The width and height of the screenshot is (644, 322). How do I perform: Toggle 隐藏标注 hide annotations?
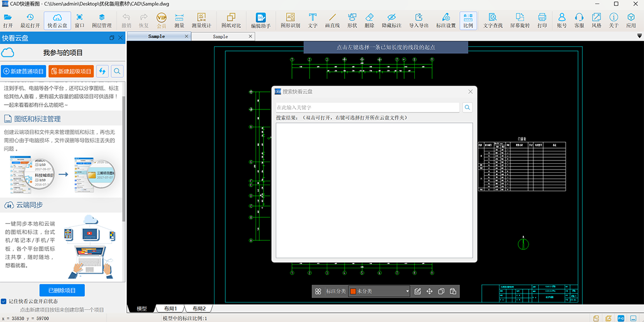(391, 20)
